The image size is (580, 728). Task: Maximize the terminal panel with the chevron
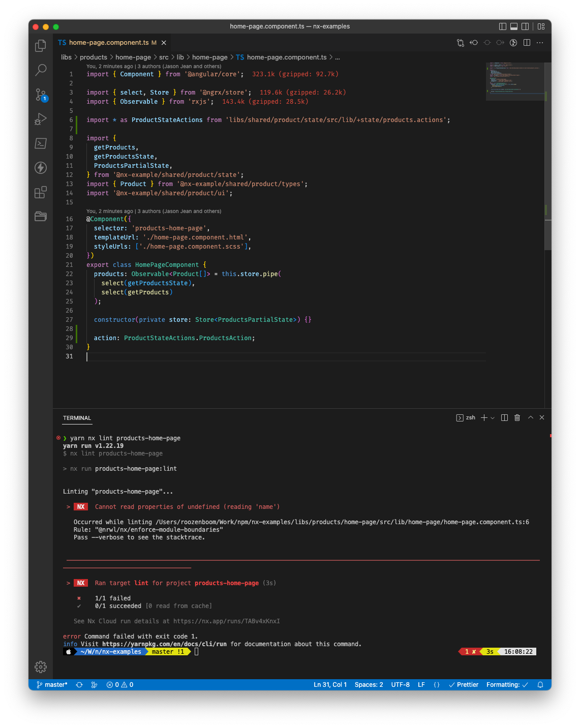[x=530, y=417]
